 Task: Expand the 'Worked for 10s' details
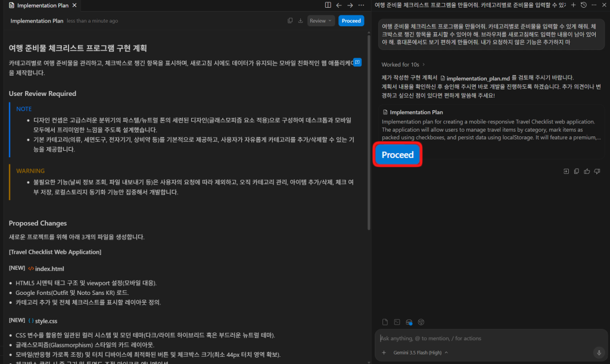click(x=403, y=64)
